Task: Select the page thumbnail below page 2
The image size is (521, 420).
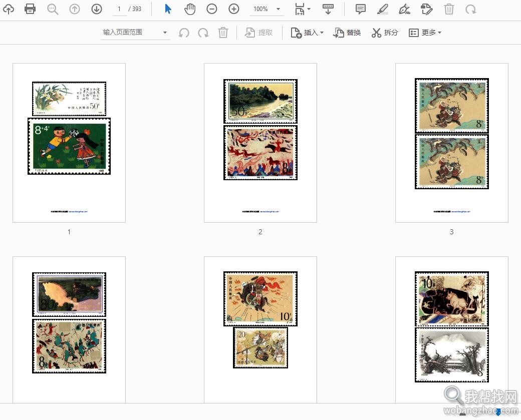Action: tap(260, 330)
